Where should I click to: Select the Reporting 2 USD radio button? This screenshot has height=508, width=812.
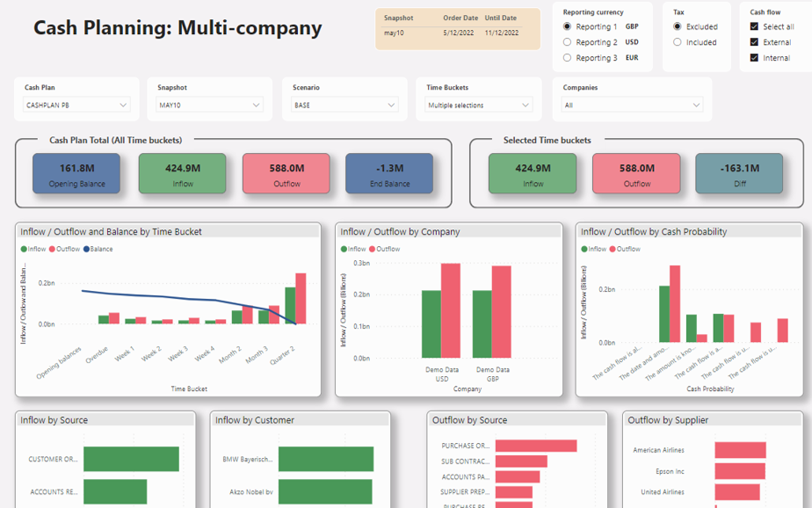[567, 42]
